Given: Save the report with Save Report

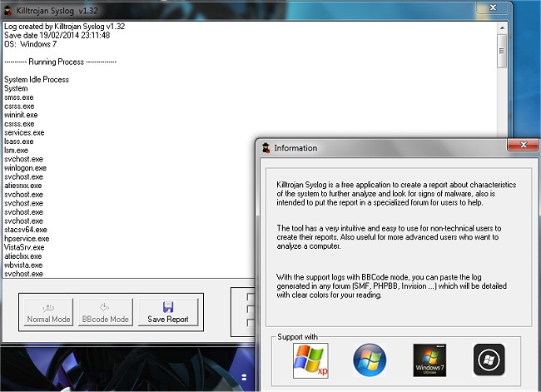Looking at the screenshot, I should tap(168, 312).
